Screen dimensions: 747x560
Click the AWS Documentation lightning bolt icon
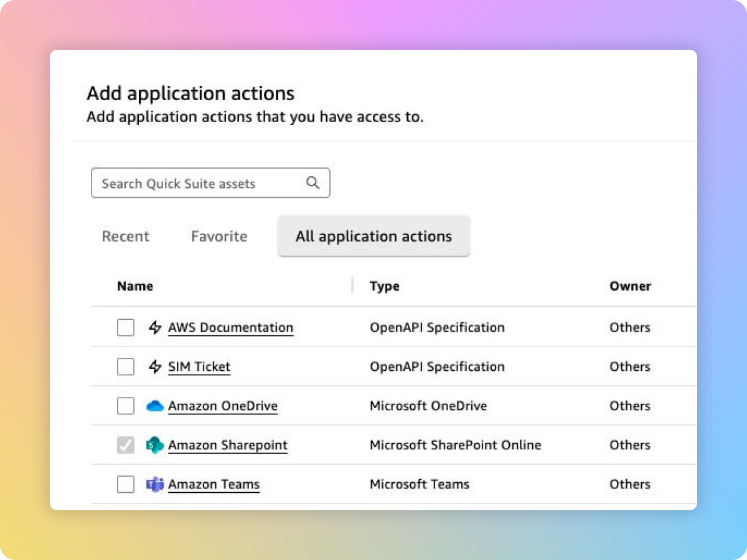[x=155, y=327]
